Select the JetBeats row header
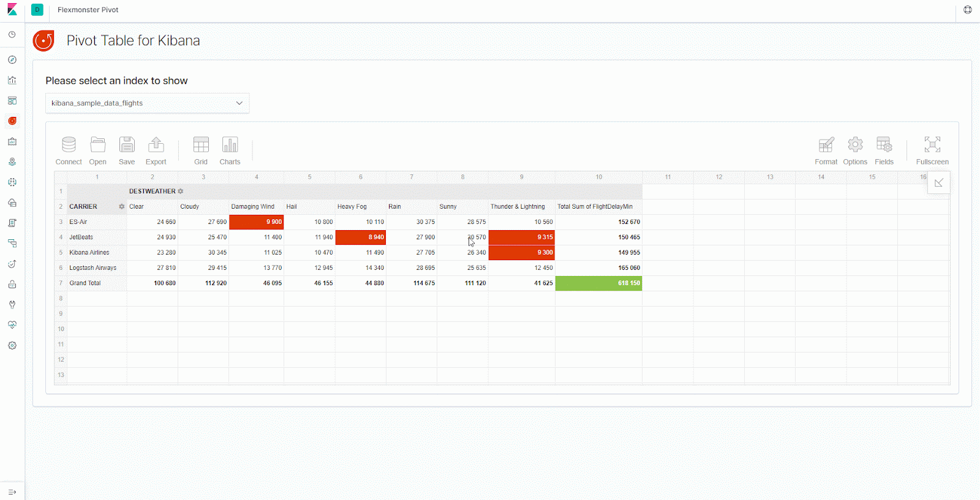 click(97, 237)
